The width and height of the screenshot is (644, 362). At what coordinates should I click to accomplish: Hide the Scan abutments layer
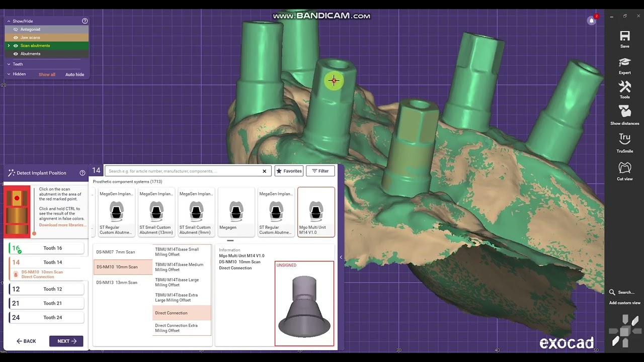click(16, 46)
